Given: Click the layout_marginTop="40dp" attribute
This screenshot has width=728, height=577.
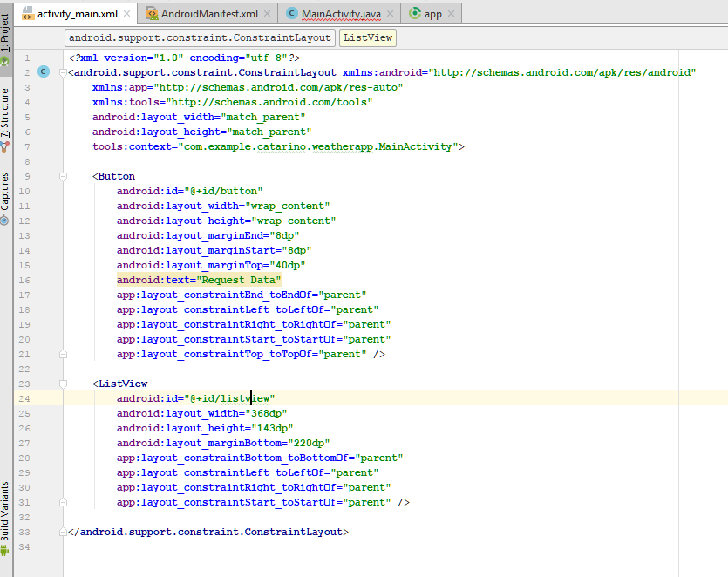Looking at the screenshot, I should [x=211, y=265].
